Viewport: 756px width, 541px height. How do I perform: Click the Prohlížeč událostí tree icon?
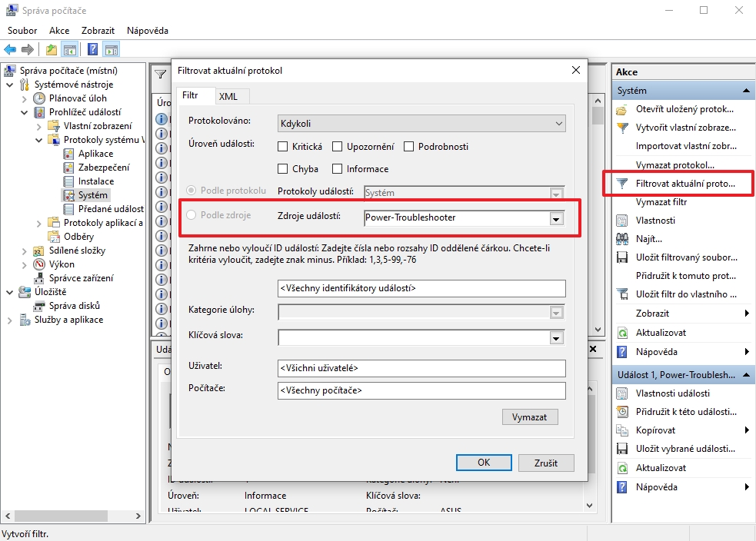(39, 112)
